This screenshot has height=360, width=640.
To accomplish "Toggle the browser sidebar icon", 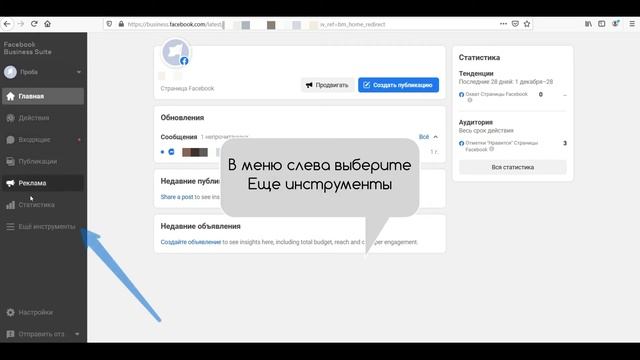I will coord(602,24).
